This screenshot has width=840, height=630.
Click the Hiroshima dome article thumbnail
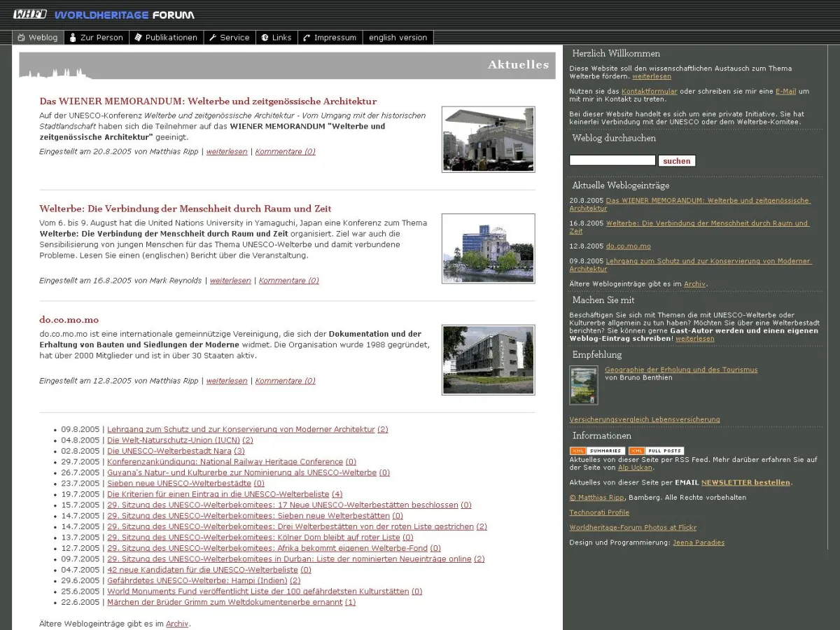click(488, 248)
